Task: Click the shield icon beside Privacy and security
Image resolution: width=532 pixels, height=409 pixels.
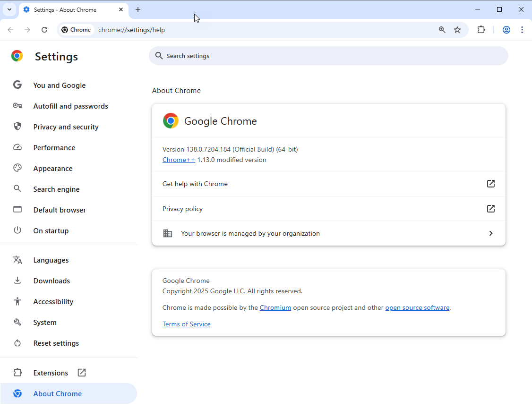Action: (x=17, y=127)
